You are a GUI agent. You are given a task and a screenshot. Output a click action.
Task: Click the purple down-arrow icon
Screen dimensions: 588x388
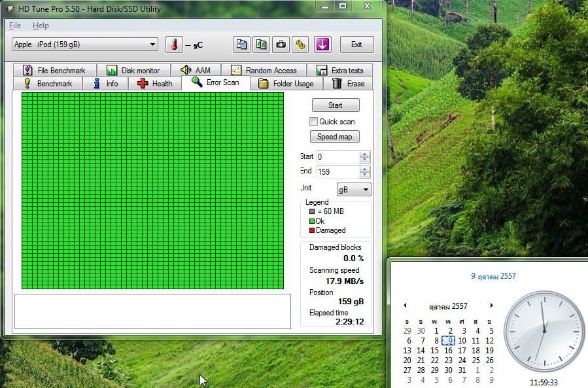pos(322,44)
